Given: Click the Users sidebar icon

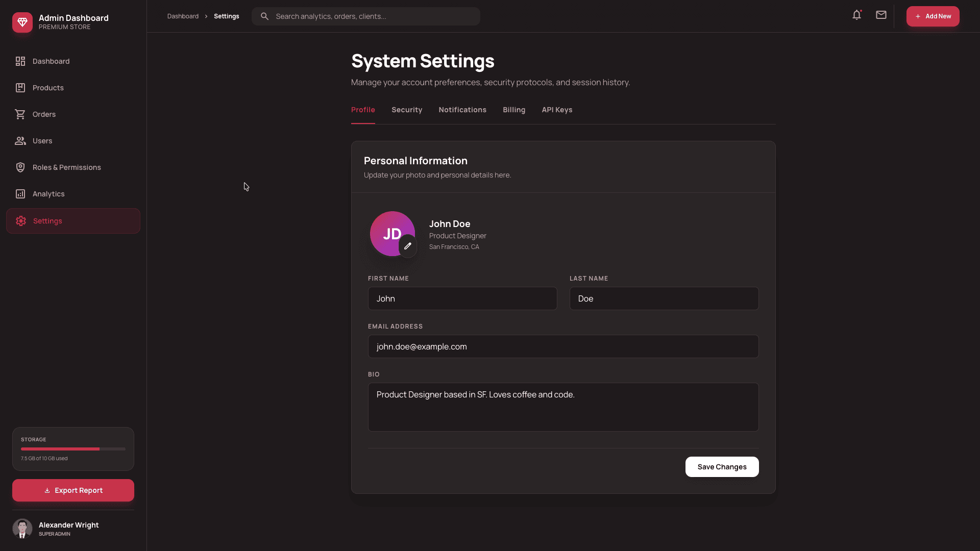Looking at the screenshot, I should [20, 141].
